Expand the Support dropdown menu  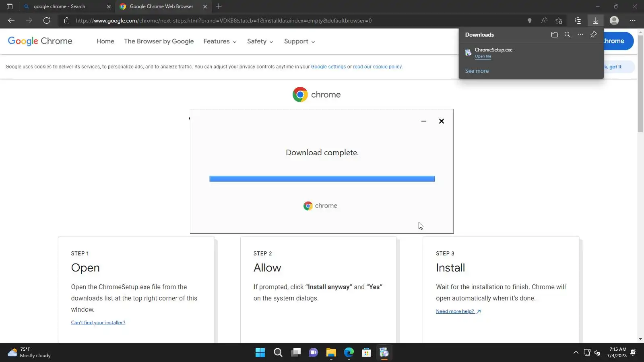coord(299,41)
